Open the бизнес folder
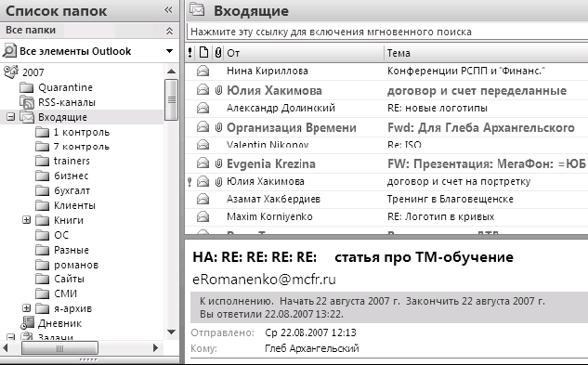Screen dimensions: 588x365 click(72, 176)
